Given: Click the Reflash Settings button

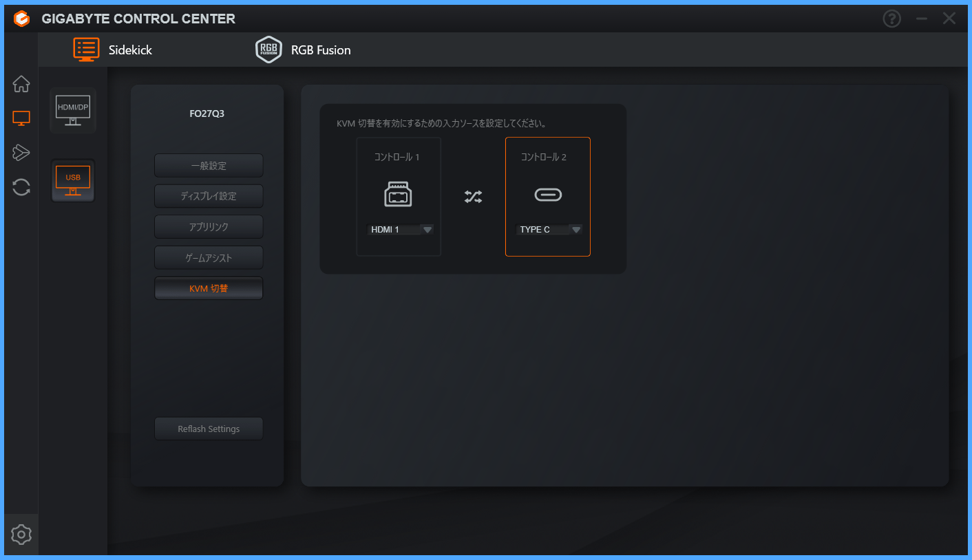Looking at the screenshot, I should coord(209,429).
